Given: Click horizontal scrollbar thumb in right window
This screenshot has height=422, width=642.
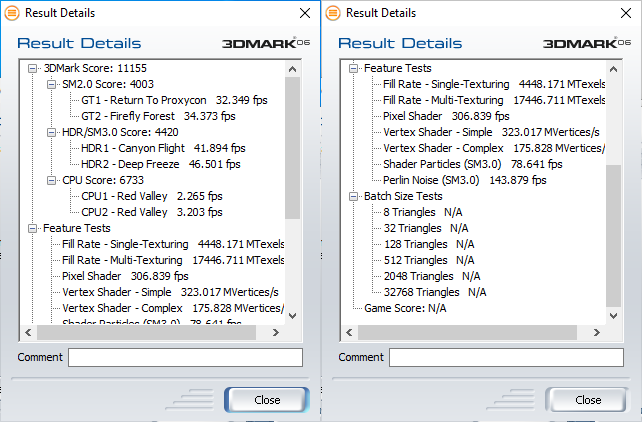Looking at the screenshot, I should tap(468, 332).
